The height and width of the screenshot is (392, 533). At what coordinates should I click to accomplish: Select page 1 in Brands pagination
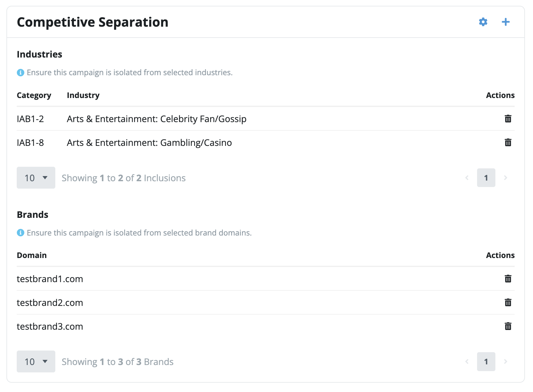(x=486, y=361)
